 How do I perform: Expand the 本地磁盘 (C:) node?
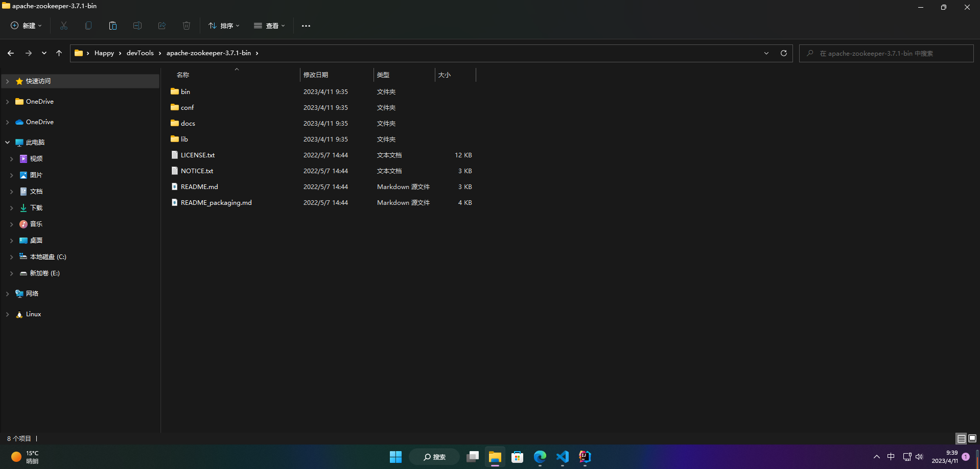tap(11, 257)
